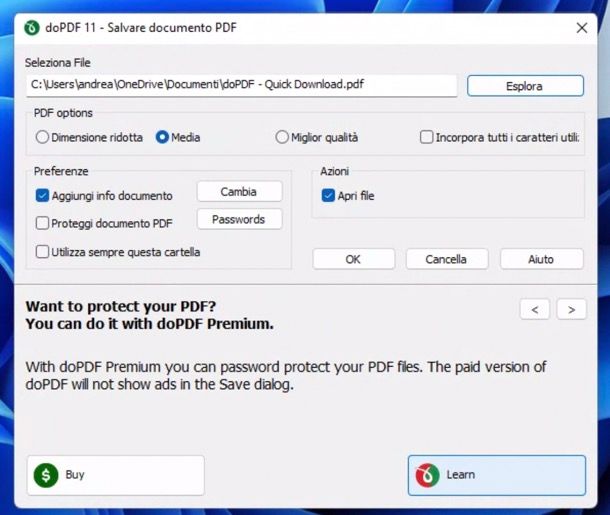Click the Esplora browse button
Viewport: 610px width, 515px height.
click(525, 86)
